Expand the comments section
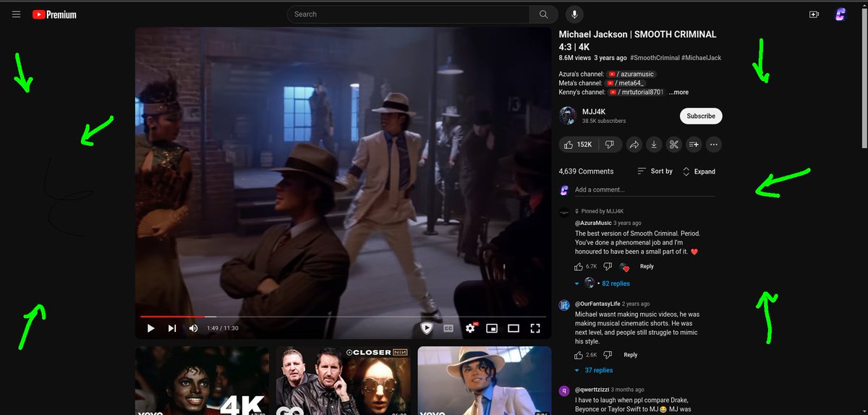The height and width of the screenshot is (415, 868). coord(699,171)
